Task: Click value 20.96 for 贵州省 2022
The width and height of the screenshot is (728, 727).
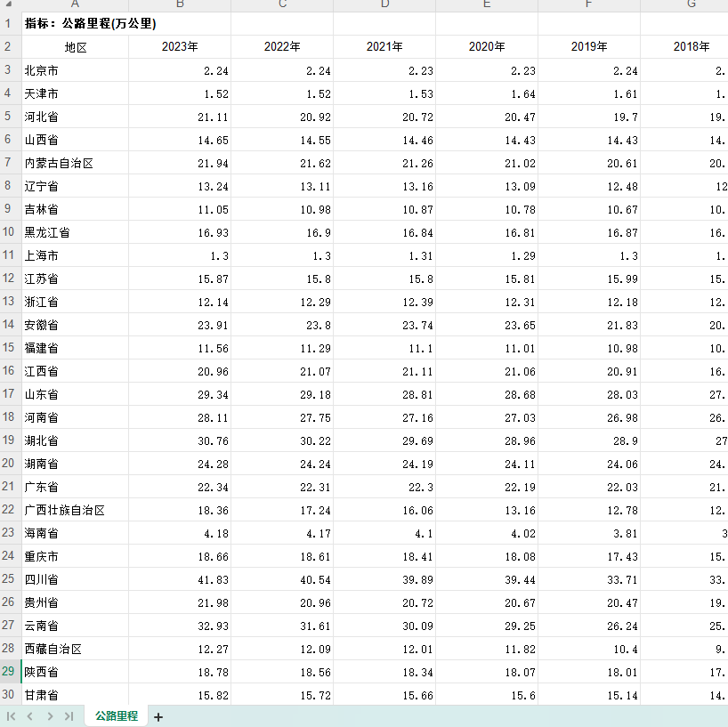Action: click(282, 602)
